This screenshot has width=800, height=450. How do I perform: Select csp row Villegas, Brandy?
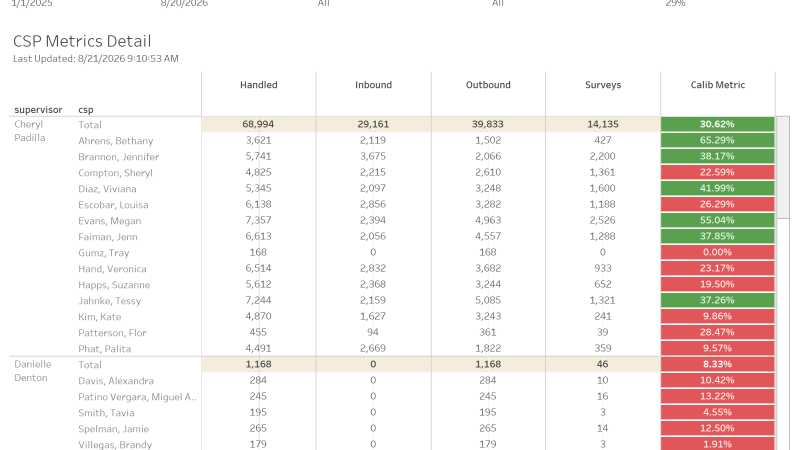click(x=115, y=444)
